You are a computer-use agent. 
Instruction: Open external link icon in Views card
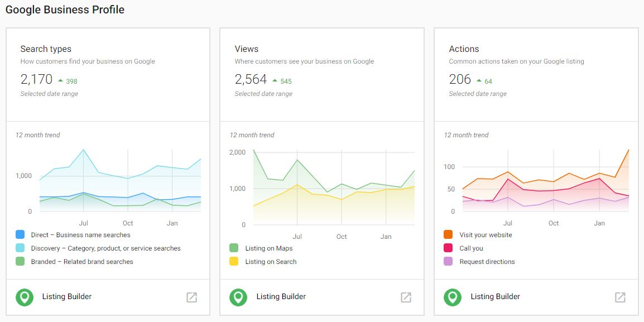tap(406, 297)
